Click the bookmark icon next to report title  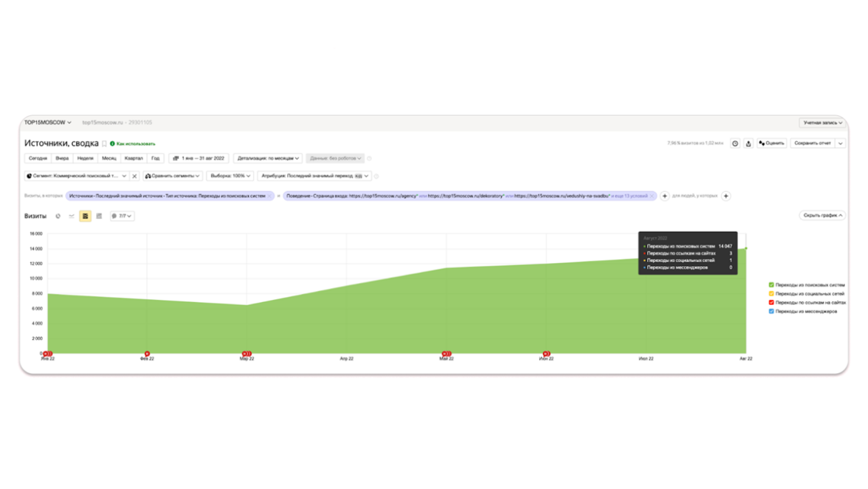tap(104, 144)
